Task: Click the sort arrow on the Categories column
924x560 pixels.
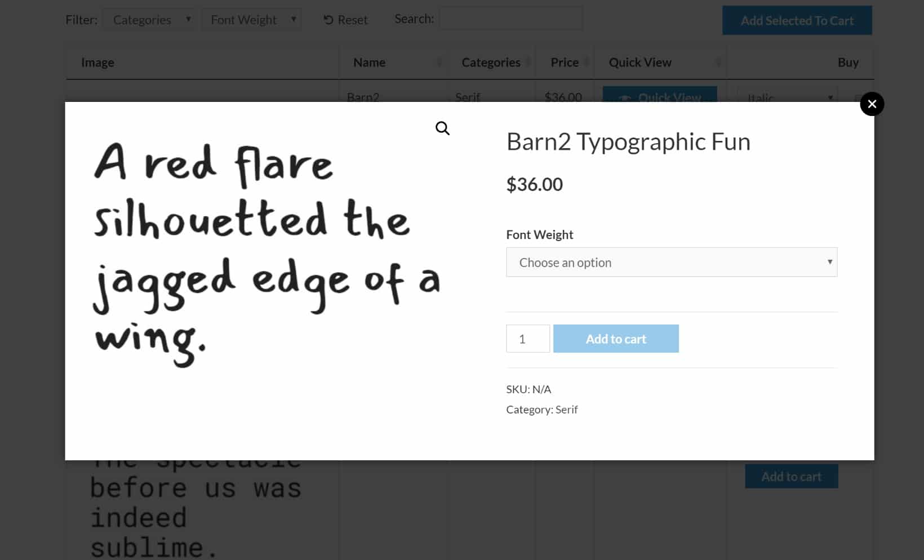Action: click(528, 63)
